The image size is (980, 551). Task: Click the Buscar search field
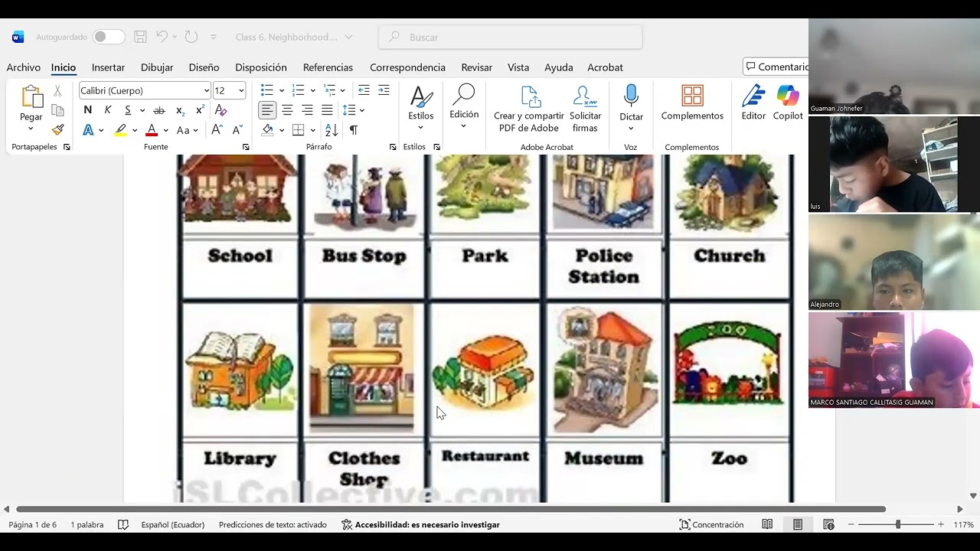[510, 37]
